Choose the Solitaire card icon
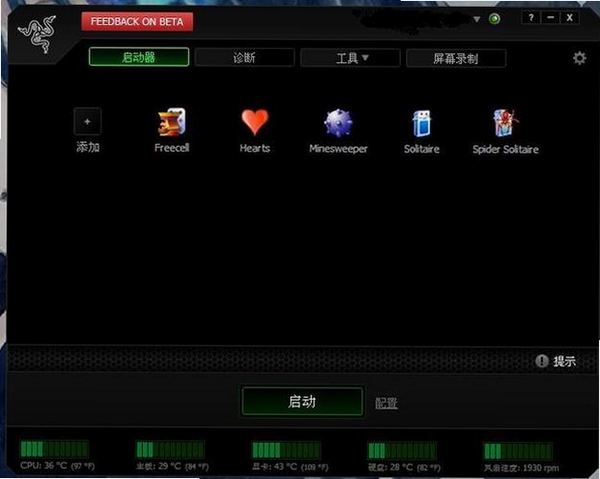 [422, 123]
